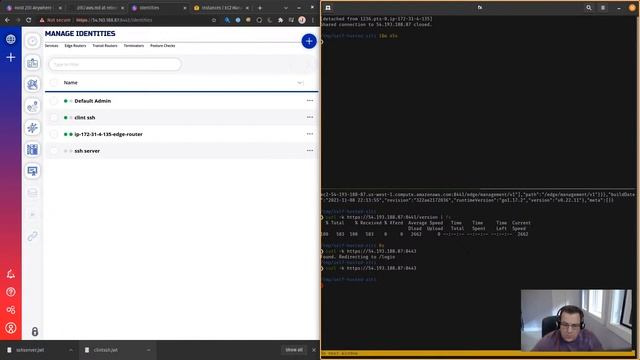Open the browser three-dot menu
640x360 pixels.
point(313,20)
